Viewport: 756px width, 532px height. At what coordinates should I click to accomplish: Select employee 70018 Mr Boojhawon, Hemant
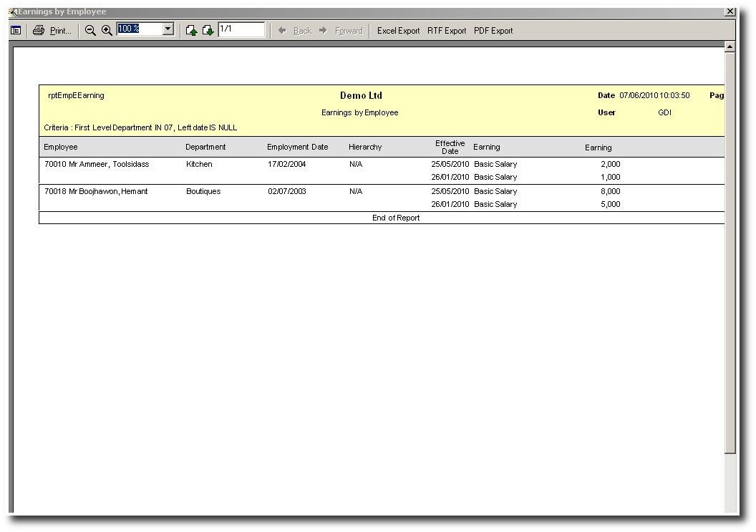pos(96,192)
